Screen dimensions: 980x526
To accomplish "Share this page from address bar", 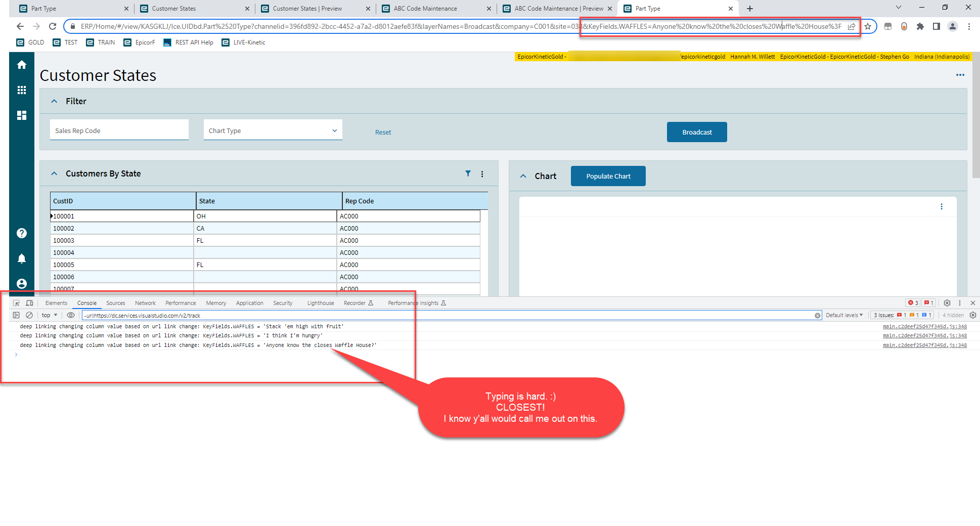I will tap(852, 26).
